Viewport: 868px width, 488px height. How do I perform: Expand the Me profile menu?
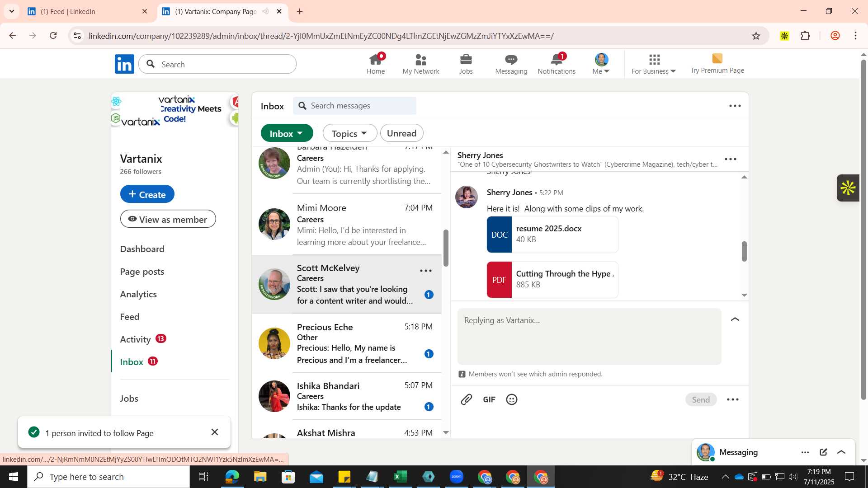coord(601,64)
